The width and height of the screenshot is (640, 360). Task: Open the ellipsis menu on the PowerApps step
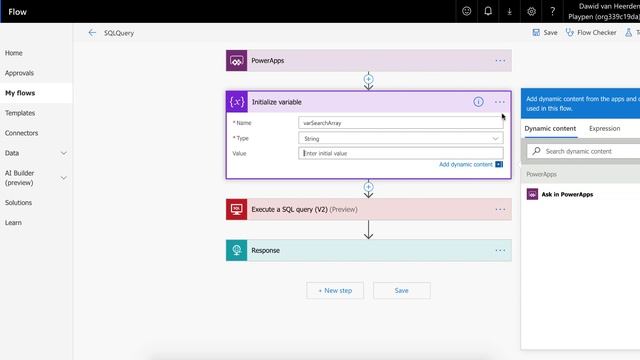[x=500, y=60]
